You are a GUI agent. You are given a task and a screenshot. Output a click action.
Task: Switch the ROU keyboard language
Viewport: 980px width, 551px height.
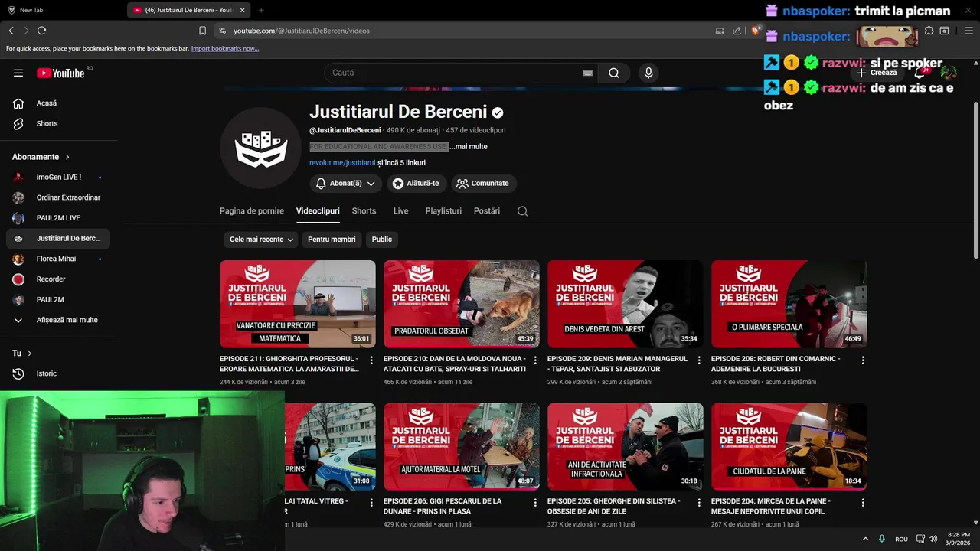tap(902, 539)
